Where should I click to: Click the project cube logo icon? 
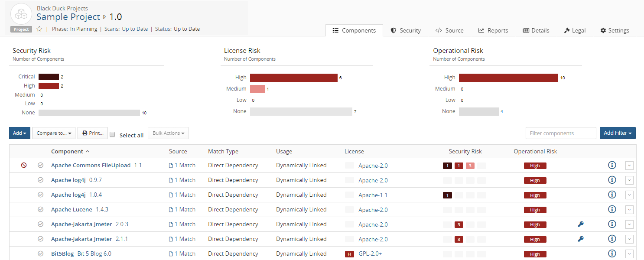pyautogui.click(x=21, y=14)
